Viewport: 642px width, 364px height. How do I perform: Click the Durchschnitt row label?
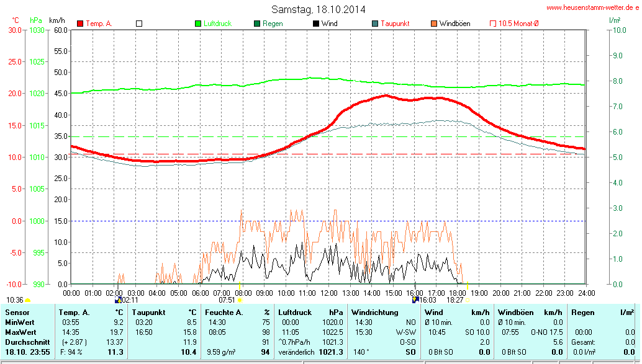click(27, 342)
